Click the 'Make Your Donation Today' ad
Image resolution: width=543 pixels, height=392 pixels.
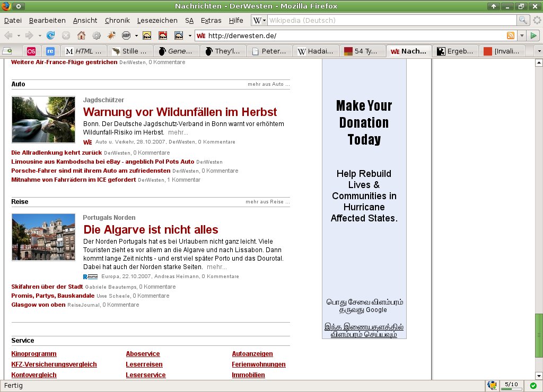(x=364, y=199)
